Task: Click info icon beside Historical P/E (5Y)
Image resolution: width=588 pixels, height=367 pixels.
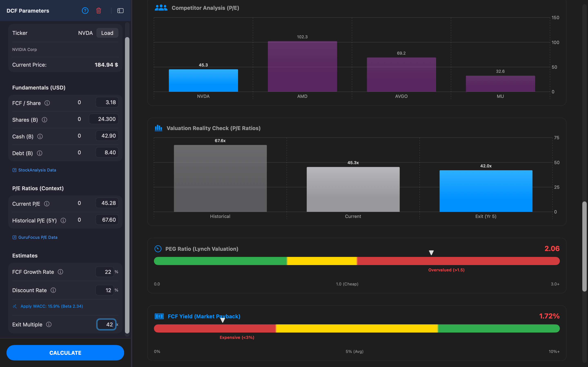Action: (x=63, y=220)
